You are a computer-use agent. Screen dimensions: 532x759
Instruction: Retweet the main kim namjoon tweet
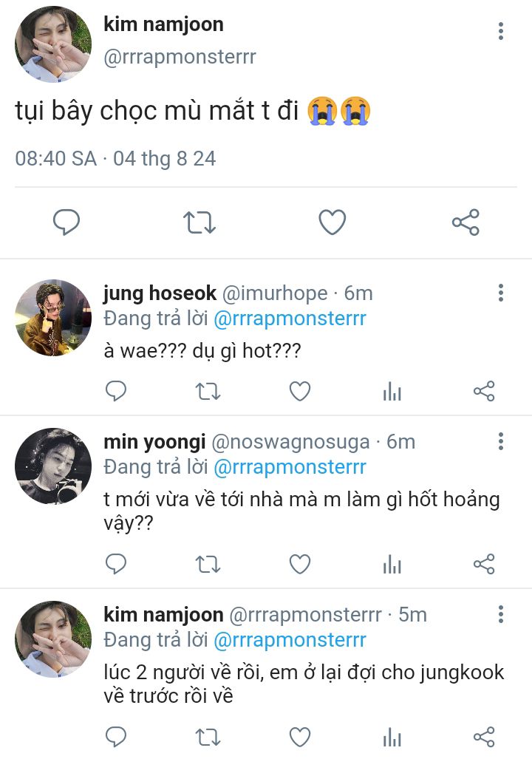point(199,222)
